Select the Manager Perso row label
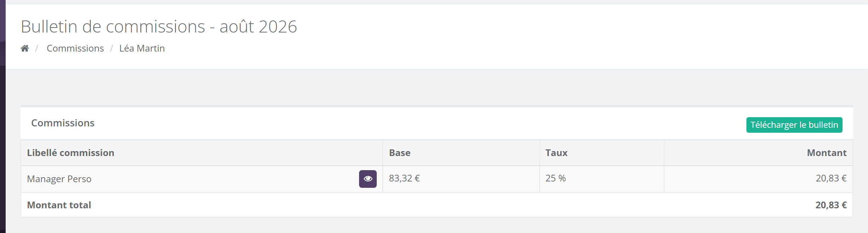 tap(59, 179)
